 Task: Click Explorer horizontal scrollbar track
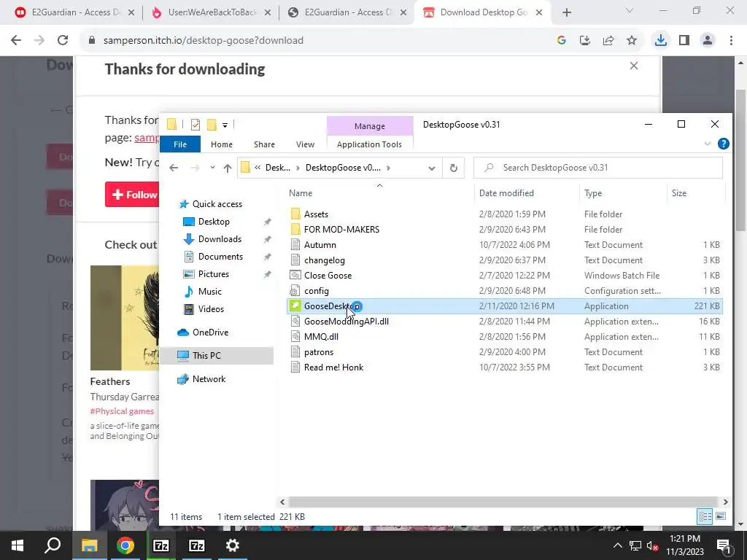tap(503, 502)
